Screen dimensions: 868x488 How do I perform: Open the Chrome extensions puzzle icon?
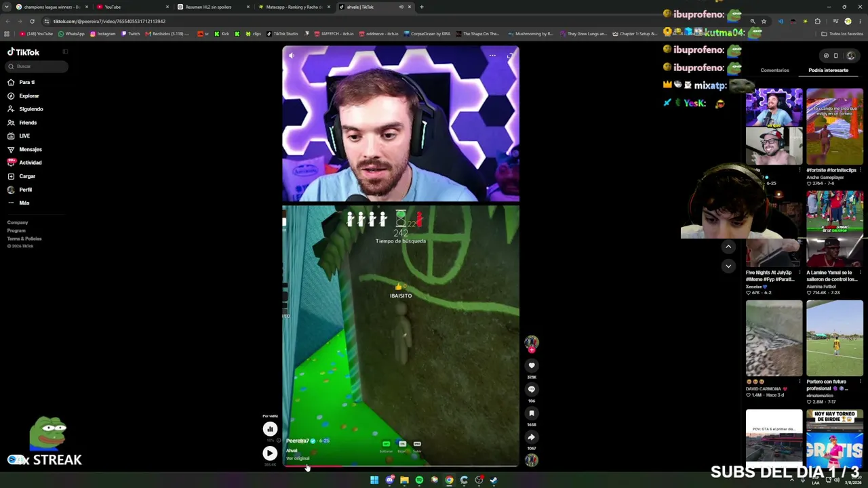pos(817,21)
